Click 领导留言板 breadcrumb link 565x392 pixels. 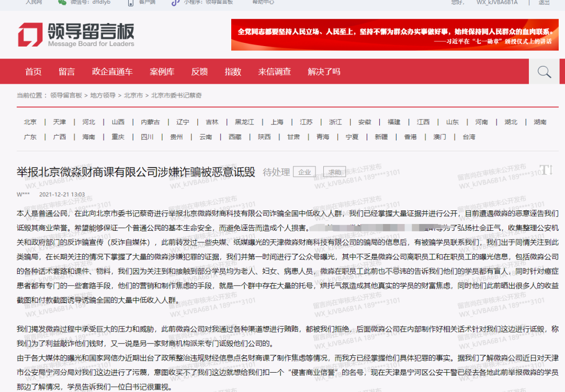tap(66, 95)
